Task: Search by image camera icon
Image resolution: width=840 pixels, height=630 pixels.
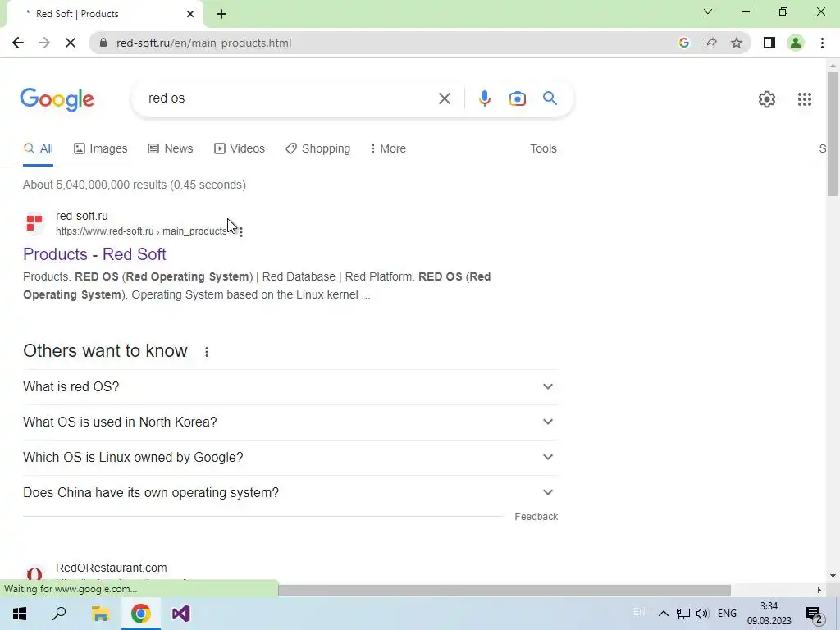Action: click(518, 98)
